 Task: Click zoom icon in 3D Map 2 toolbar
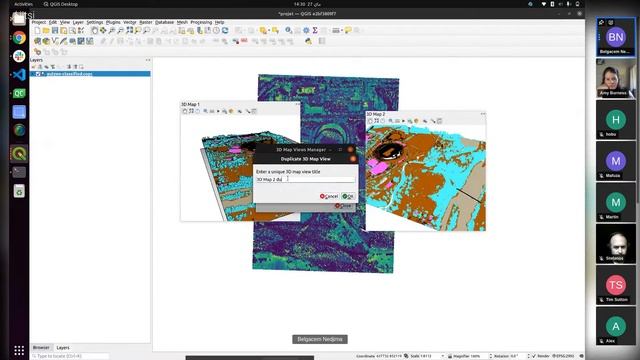391,121
